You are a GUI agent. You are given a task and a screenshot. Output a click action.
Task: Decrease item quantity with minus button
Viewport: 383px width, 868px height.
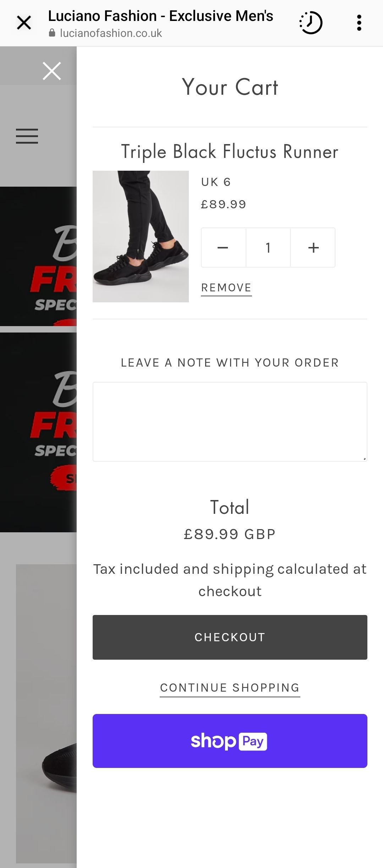click(223, 248)
